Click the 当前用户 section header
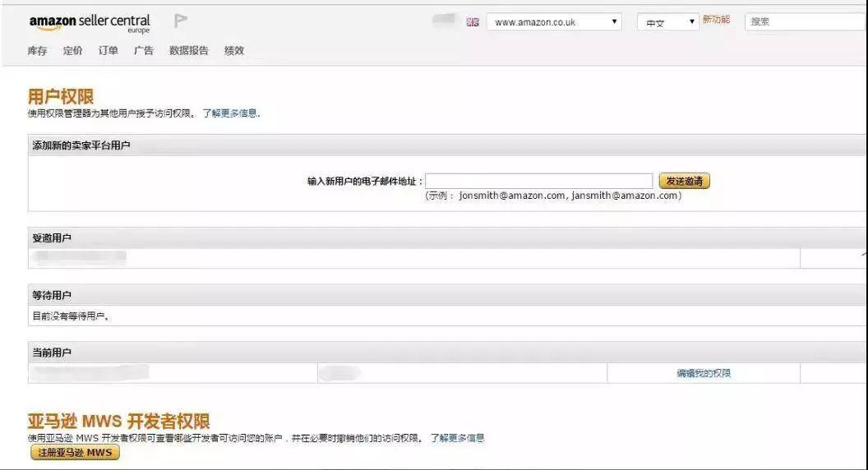 point(446,352)
